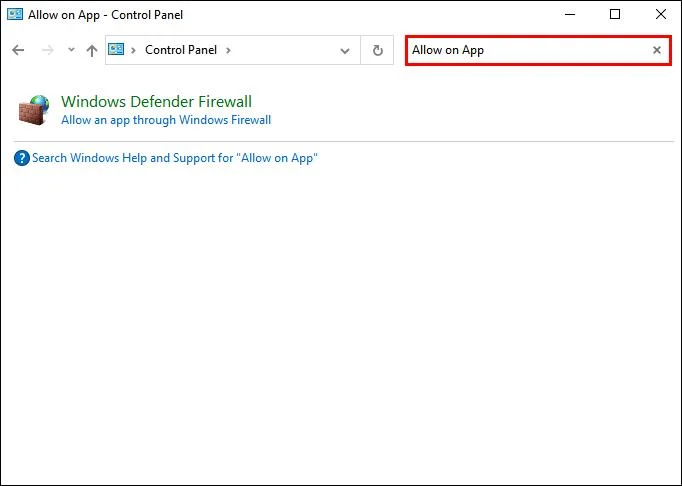
Task: Maximize the Control Panel window
Action: tap(615, 14)
